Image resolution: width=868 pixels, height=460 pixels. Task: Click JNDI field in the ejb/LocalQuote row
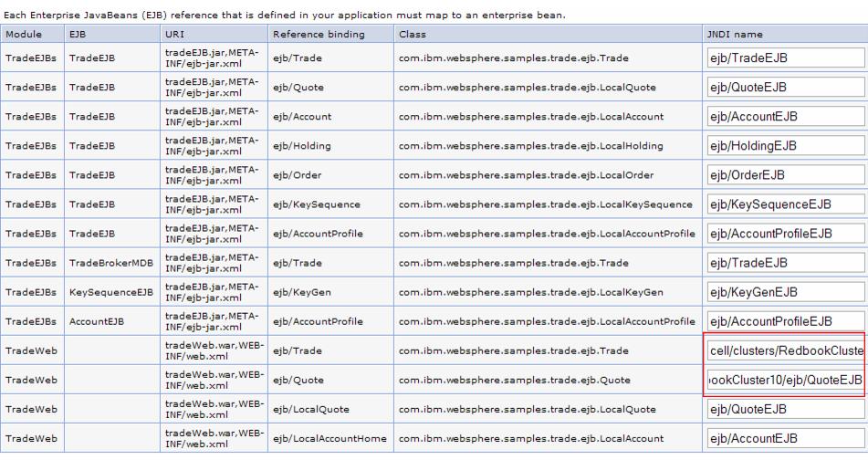coord(786,410)
